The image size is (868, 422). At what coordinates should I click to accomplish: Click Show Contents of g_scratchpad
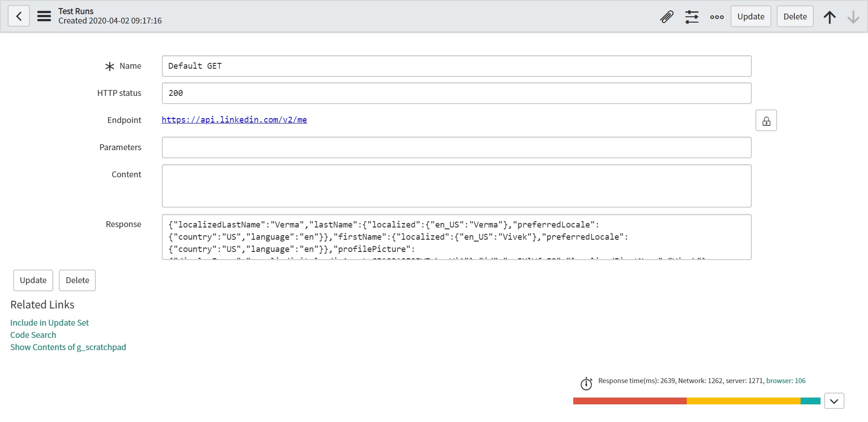pos(68,347)
